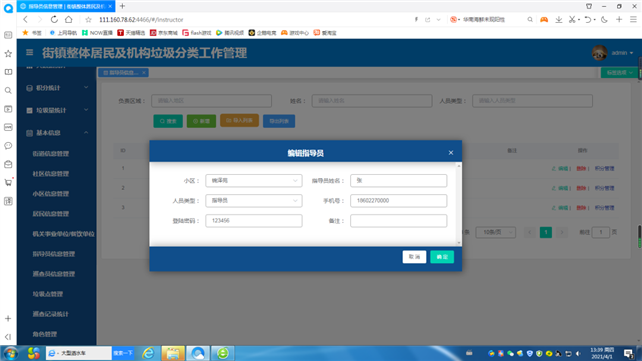Open 巡查员信息管理 in the sidebar
This screenshot has width=642, height=361.
(54, 274)
